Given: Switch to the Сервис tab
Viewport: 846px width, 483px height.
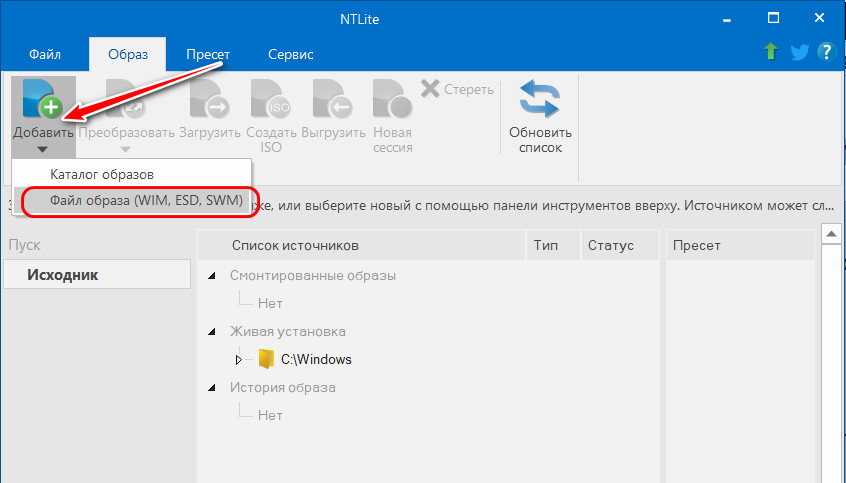Looking at the screenshot, I should click(291, 55).
